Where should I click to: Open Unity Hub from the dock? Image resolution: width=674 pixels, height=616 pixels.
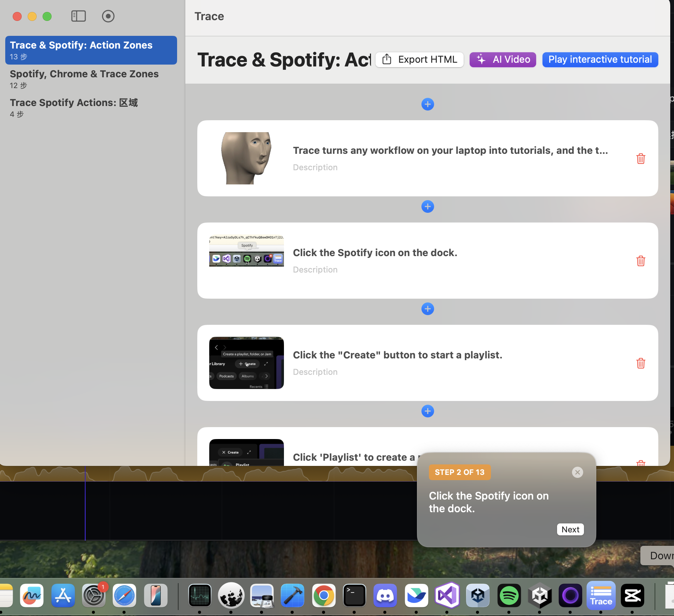pyautogui.click(x=478, y=595)
